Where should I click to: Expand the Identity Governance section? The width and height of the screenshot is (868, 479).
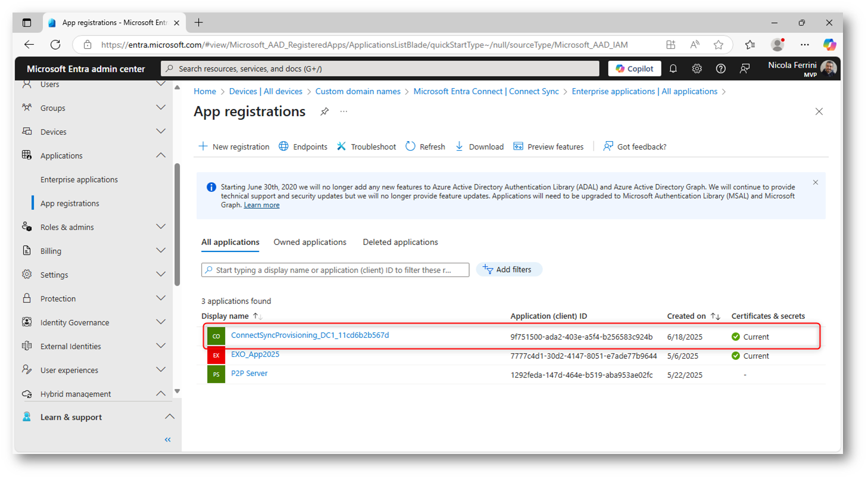[161, 322]
